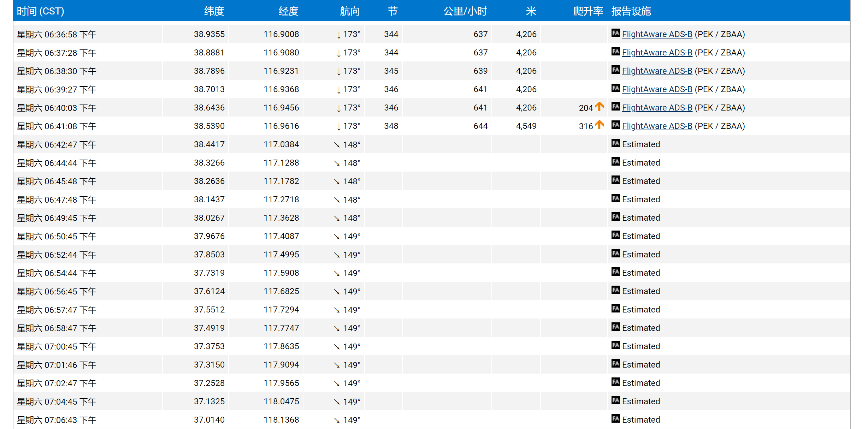
Task: Select climb rate value 316
Action: pos(586,126)
